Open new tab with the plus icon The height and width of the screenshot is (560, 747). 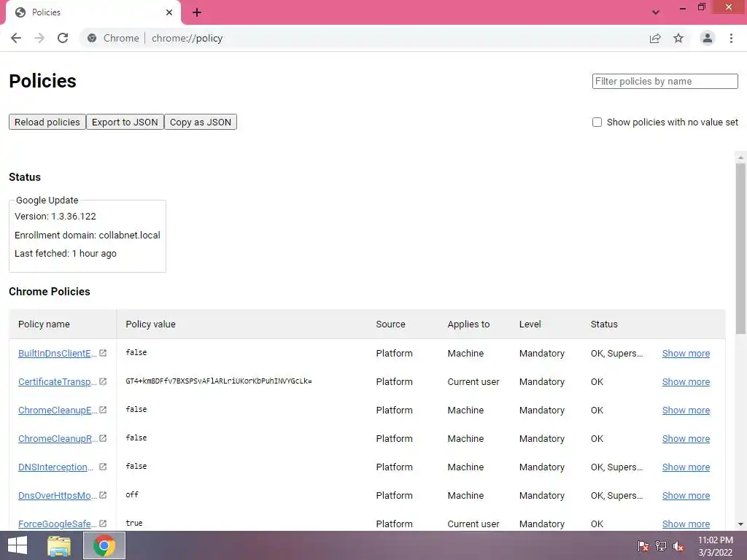click(197, 12)
